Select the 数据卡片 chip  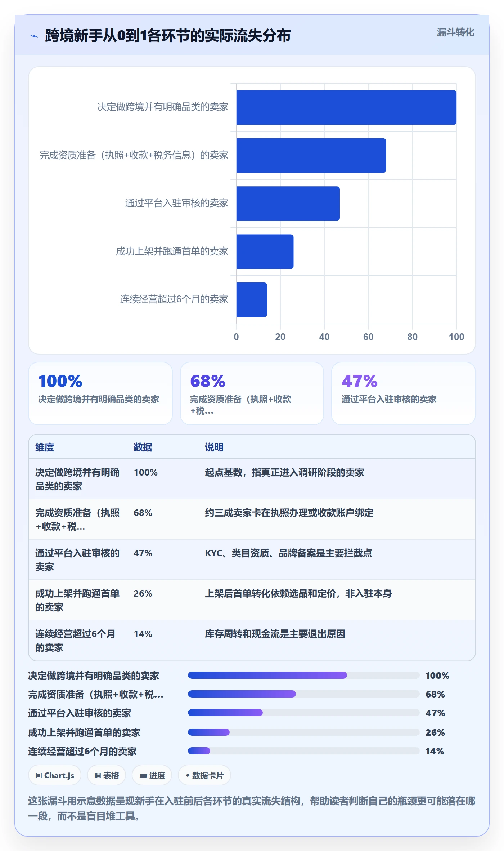[204, 775]
